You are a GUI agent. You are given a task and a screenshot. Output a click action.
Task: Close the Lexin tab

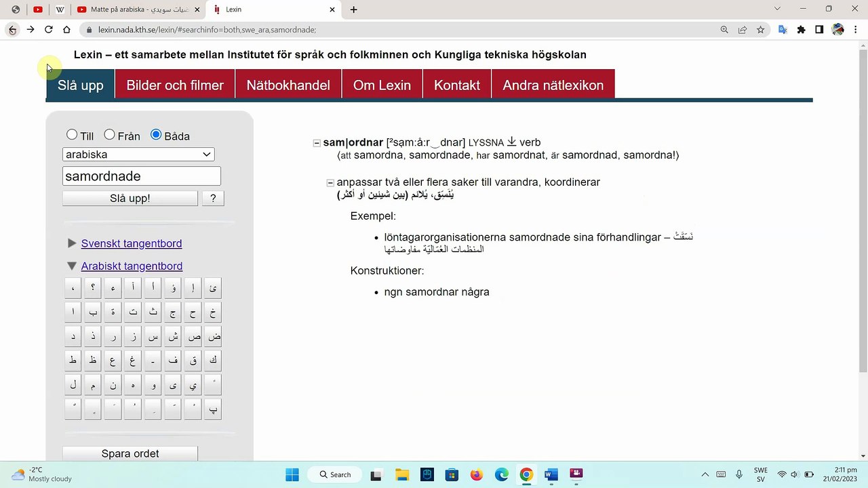click(332, 9)
